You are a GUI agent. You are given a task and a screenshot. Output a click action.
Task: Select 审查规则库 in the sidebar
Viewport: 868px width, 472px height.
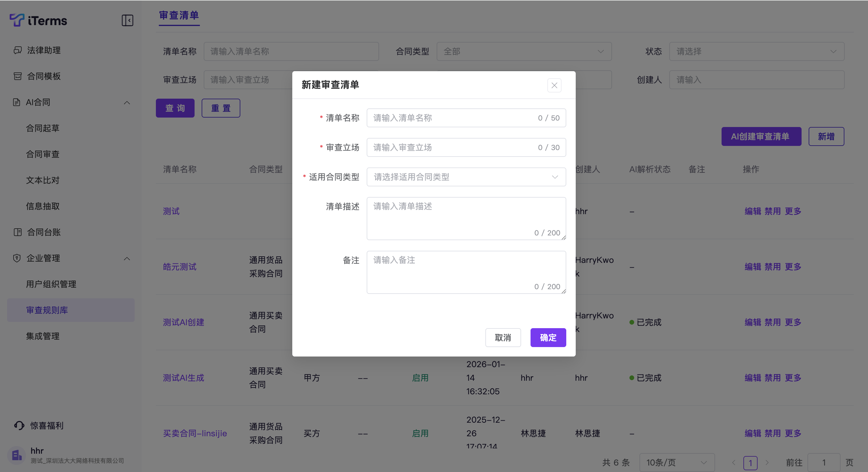pos(47,310)
